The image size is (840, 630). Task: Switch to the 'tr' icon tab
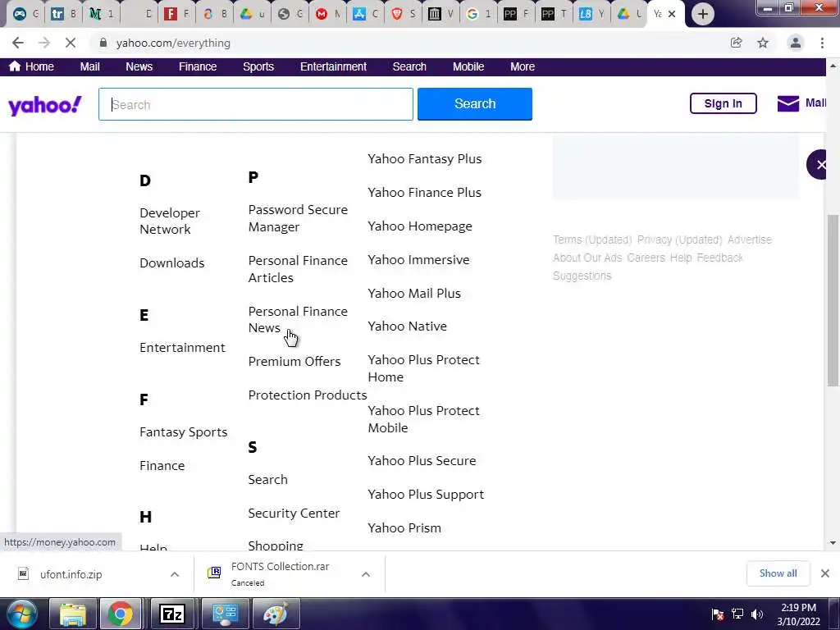(x=57, y=14)
